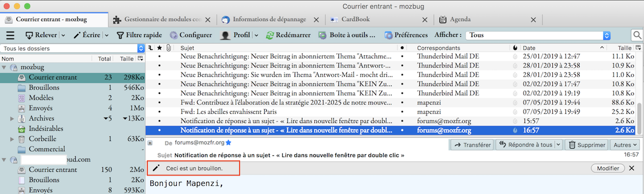Choose folder pane columns picker icon
The width and height of the screenshot is (644, 194).
pyautogui.click(x=141, y=59)
